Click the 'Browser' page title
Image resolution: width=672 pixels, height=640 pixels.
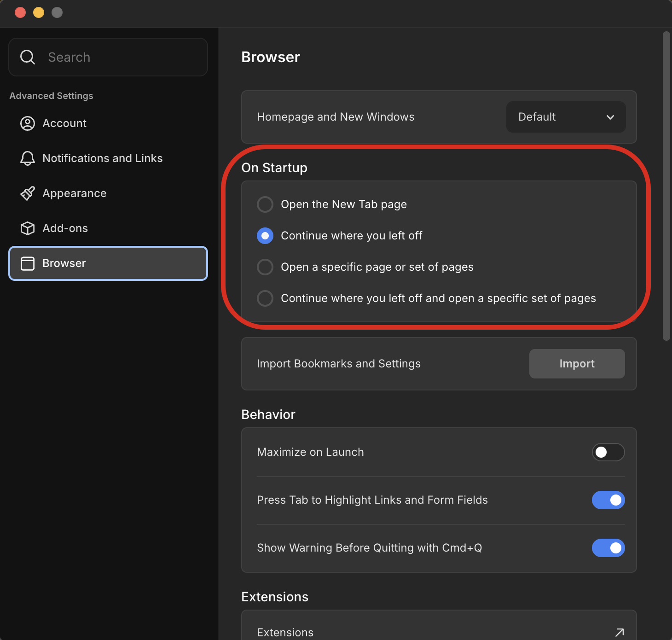pos(271,57)
